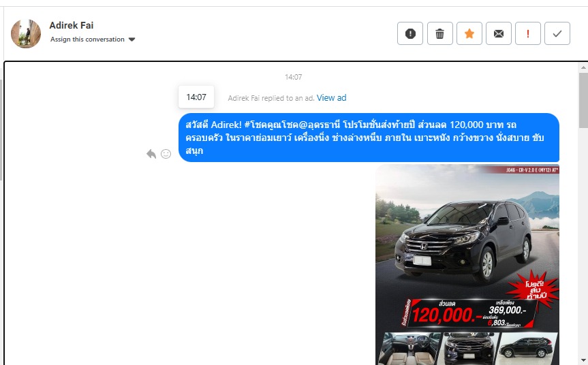
Task: Click scrollbar up arrow in chat pane
Action: [x=583, y=67]
